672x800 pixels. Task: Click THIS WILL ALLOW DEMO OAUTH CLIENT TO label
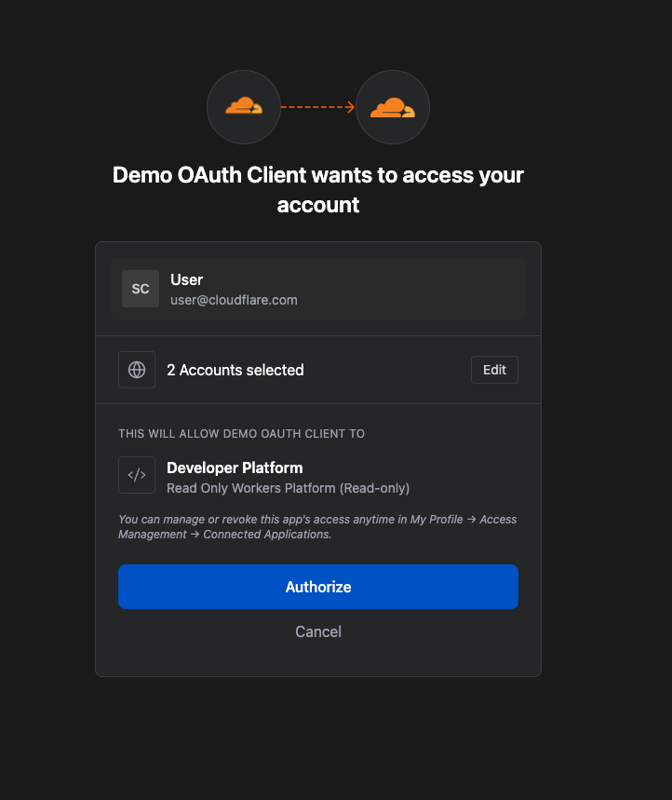(x=242, y=434)
